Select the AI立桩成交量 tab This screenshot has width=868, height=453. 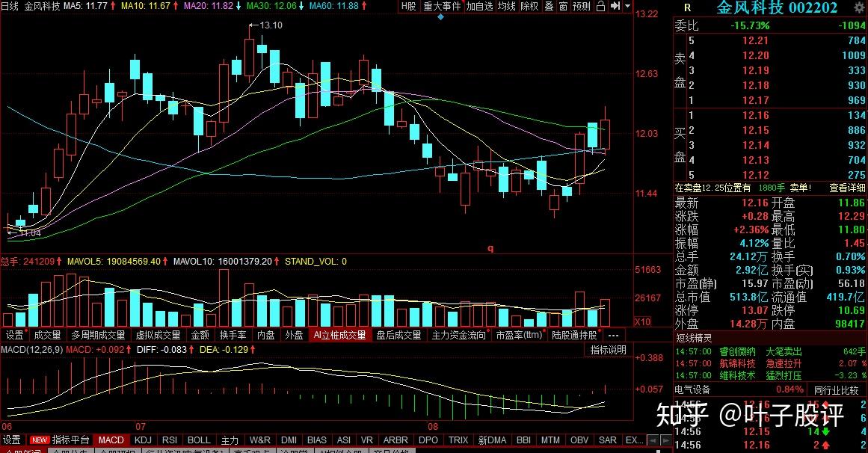coord(340,335)
